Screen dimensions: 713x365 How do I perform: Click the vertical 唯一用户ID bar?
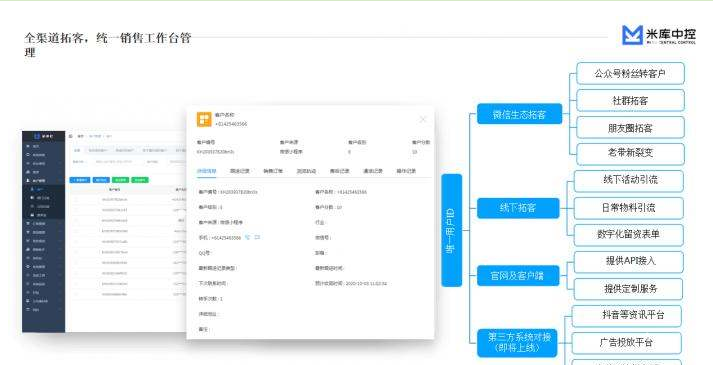pos(452,230)
